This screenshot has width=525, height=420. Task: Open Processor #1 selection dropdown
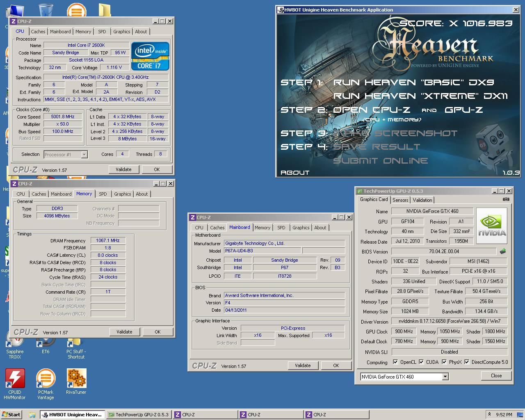click(x=84, y=154)
